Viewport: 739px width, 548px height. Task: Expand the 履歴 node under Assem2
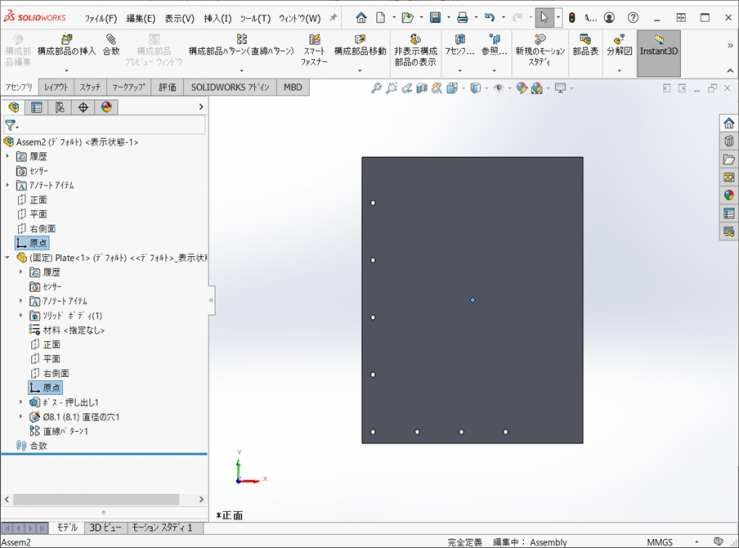8,157
